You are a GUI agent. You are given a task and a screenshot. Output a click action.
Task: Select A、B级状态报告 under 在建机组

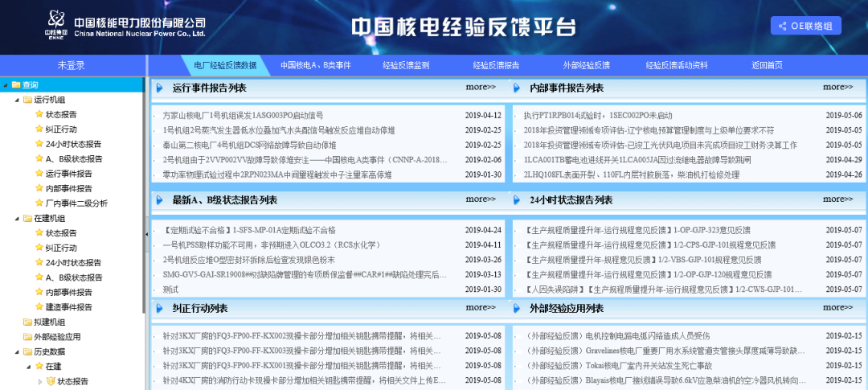click(x=74, y=277)
